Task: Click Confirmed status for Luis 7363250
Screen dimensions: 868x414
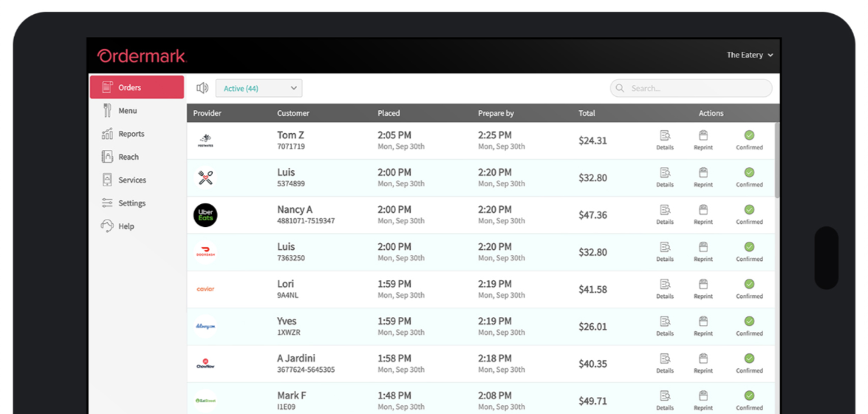Action: coord(749,251)
